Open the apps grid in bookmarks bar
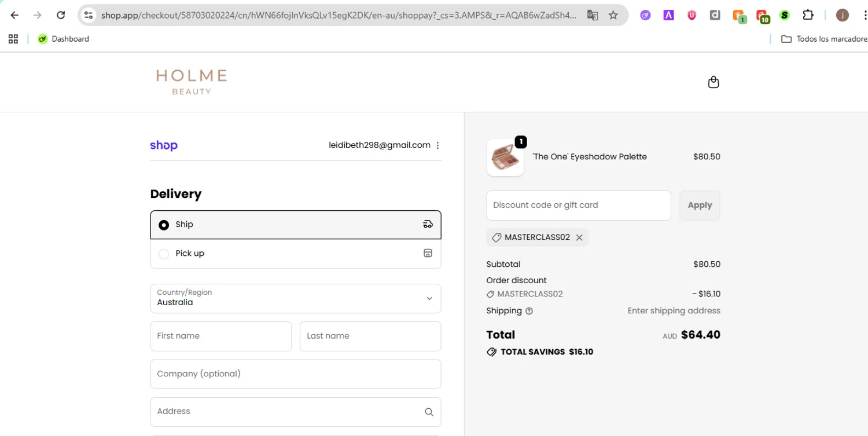 [13, 39]
